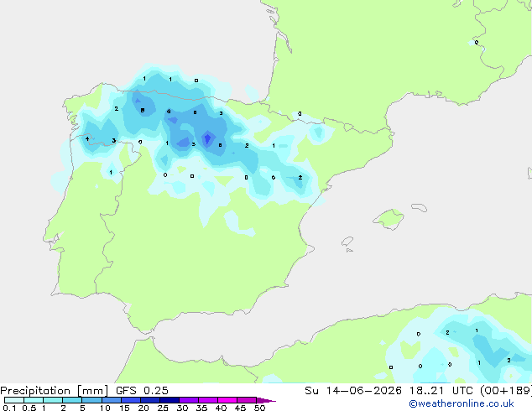532x411 pixels.
Task: Click the legend tick label '50'
Action: coord(259,408)
